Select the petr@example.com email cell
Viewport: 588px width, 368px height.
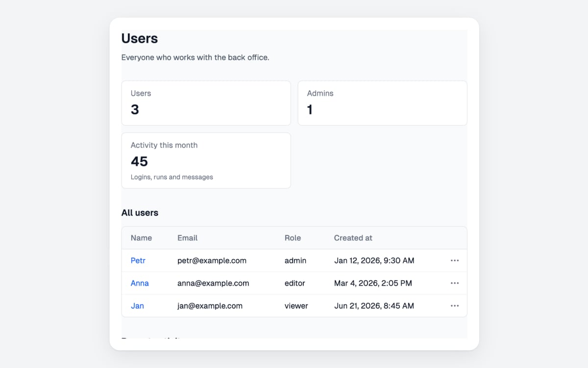pyautogui.click(x=212, y=261)
